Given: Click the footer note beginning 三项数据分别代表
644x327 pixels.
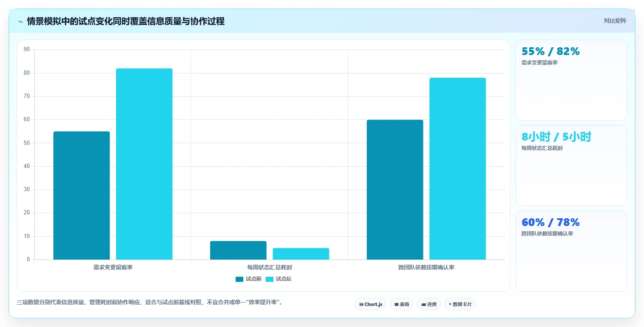Looking at the screenshot, I should pos(150,303).
